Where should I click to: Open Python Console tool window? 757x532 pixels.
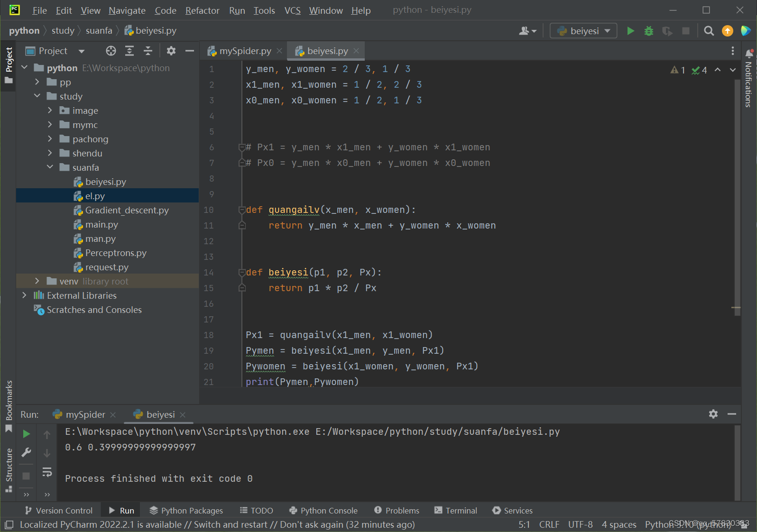(x=323, y=511)
